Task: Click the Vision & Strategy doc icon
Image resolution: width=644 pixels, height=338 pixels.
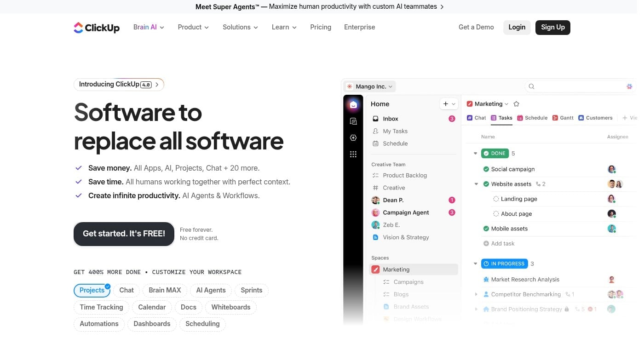Action: (376, 237)
